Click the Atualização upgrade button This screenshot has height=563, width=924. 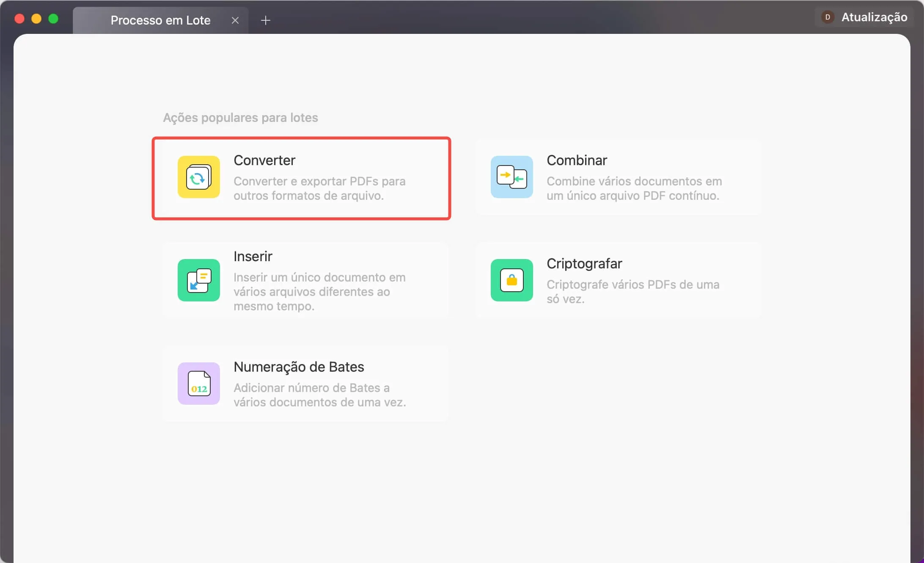[x=874, y=17]
